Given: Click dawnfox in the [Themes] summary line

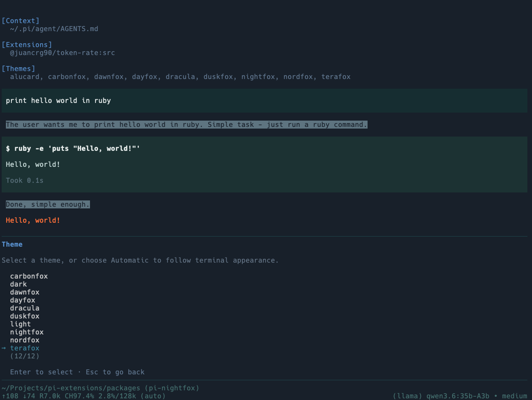Looking at the screenshot, I should click(109, 76).
